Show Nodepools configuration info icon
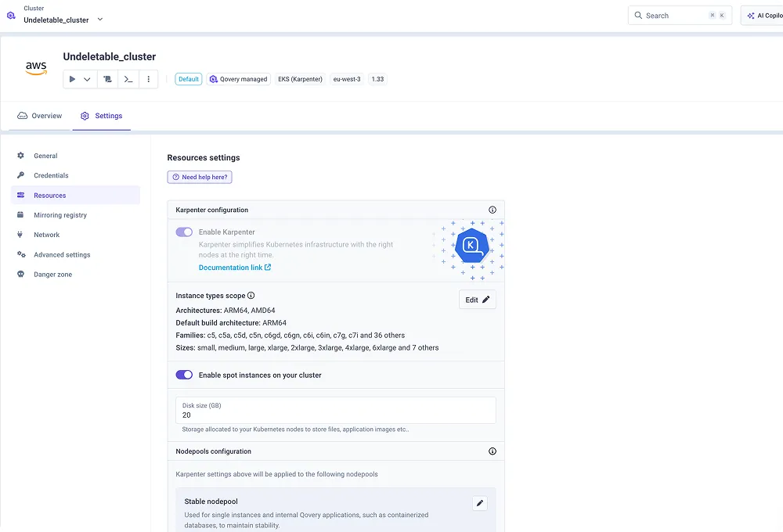The height and width of the screenshot is (532, 783). click(493, 451)
